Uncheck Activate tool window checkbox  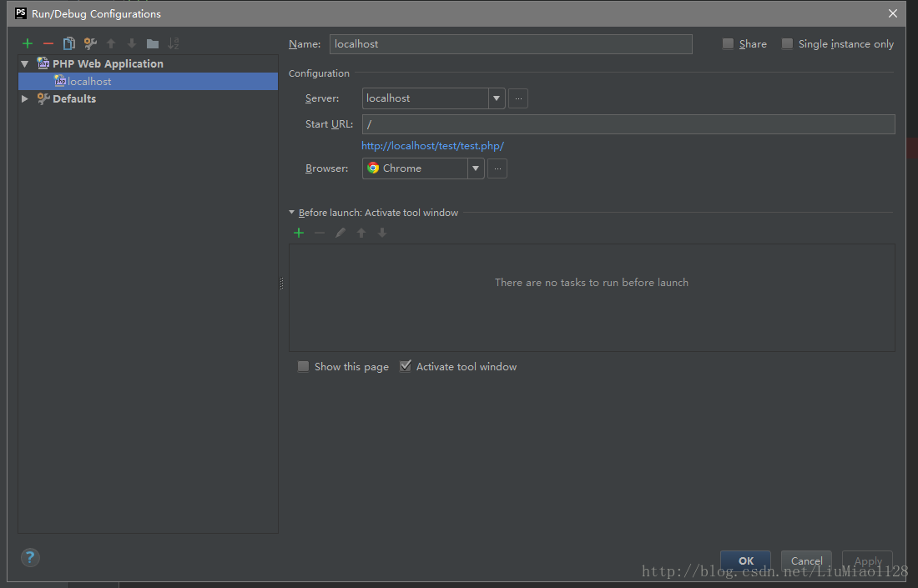click(x=405, y=367)
